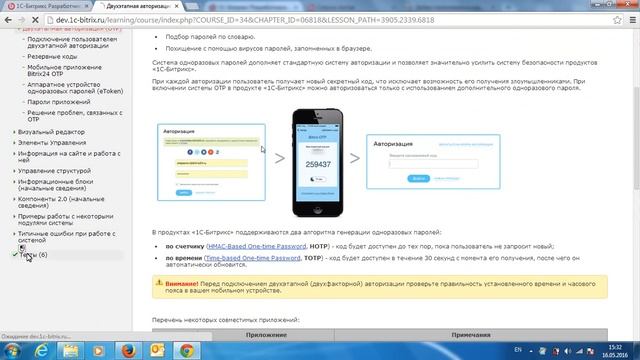Click the Приложение table column header

click(x=266, y=335)
